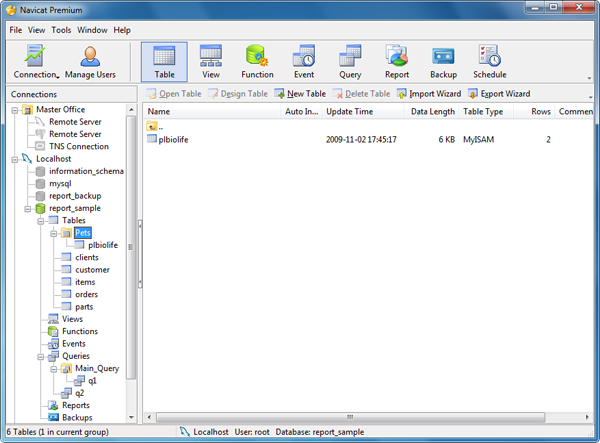Click the Delete Table button
Image resolution: width=600 pixels, height=443 pixels.
tap(361, 94)
